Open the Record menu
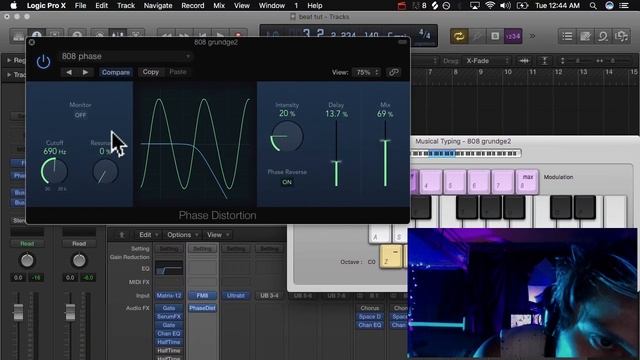 click(193, 5)
